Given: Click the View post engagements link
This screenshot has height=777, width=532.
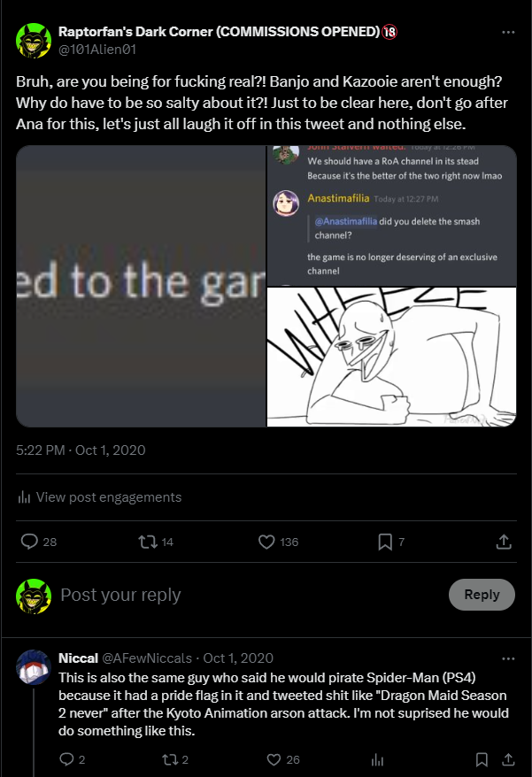Looking at the screenshot, I should (100, 497).
